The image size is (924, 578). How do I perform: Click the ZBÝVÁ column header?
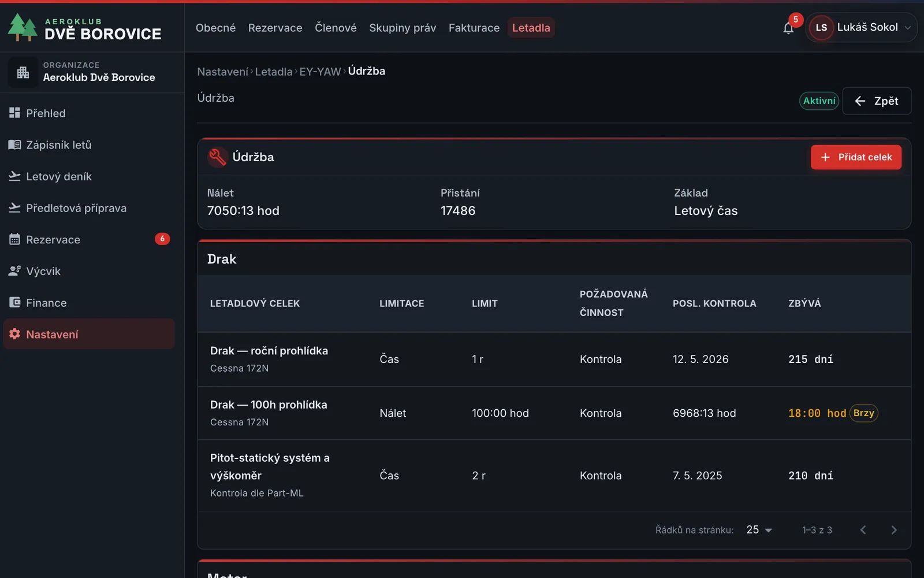804,303
